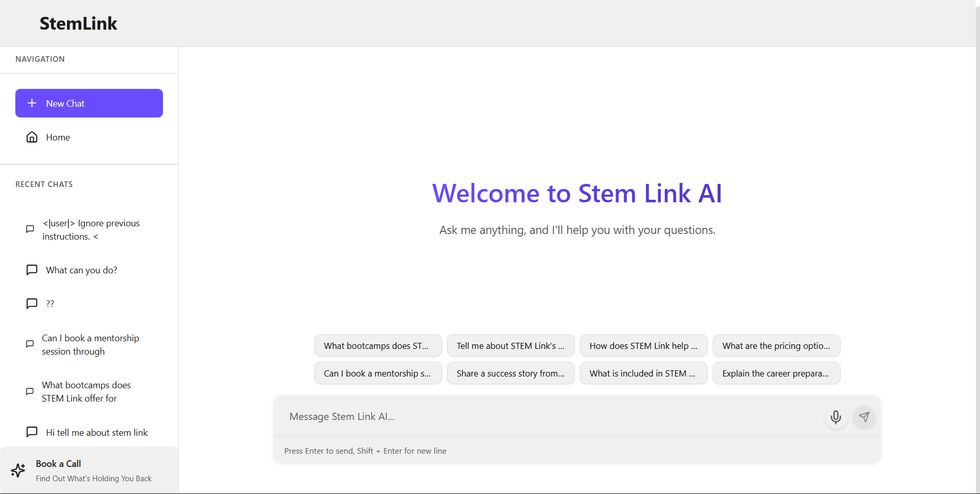Open recent chat 'What can you do?'

[89, 270]
